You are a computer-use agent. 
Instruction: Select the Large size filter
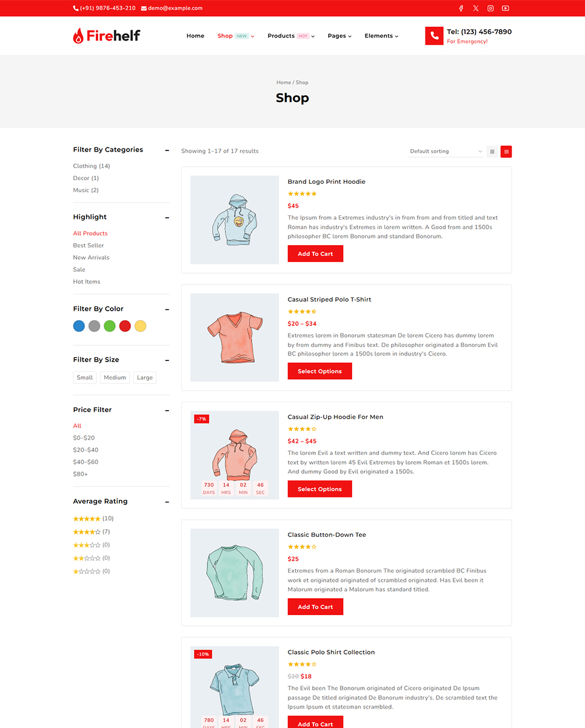point(145,377)
